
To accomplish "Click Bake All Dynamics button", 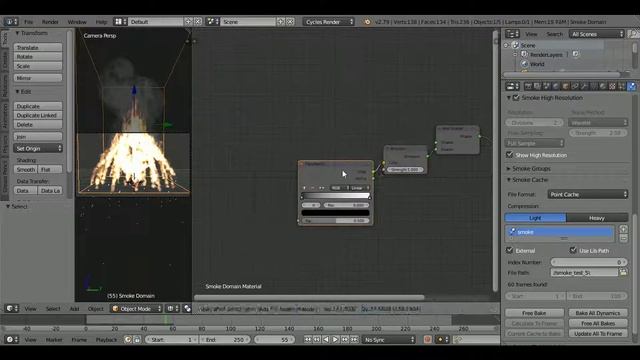I will click(598, 313).
